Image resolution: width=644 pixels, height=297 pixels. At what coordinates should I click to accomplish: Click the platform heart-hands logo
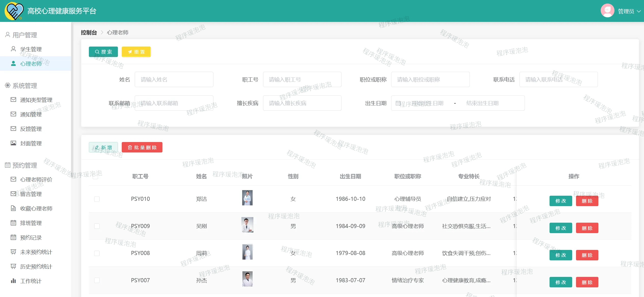[x=14, y=11]
